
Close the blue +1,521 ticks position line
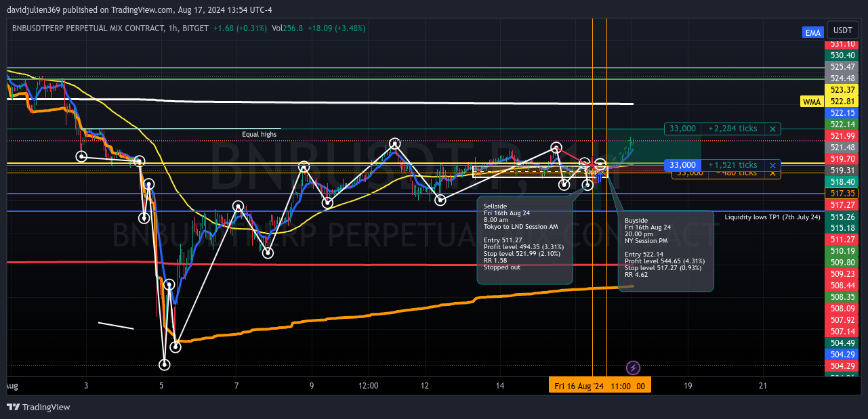tap(772, 165)
